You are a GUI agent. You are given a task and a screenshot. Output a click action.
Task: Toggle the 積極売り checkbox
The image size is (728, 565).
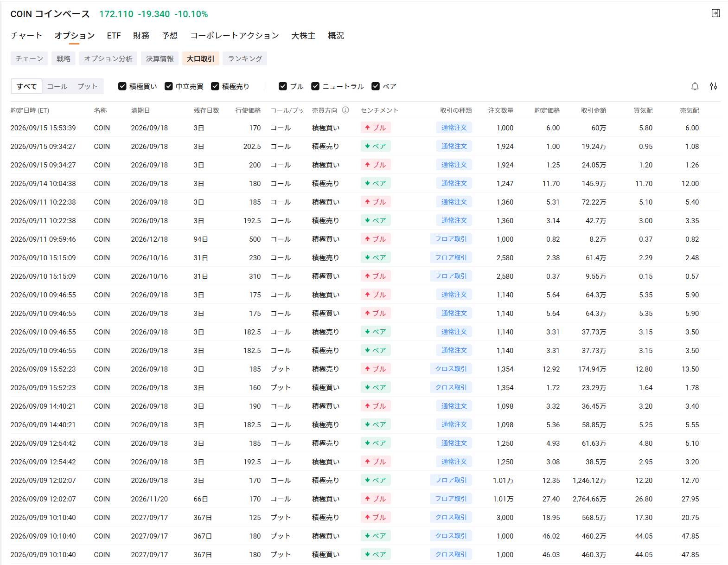[215, 86]
